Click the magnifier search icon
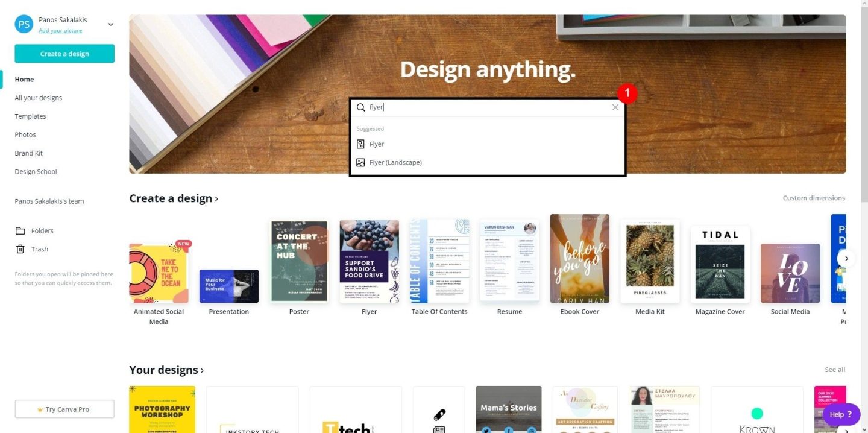This screenshot has width=868, height=433. click(360, 107)
